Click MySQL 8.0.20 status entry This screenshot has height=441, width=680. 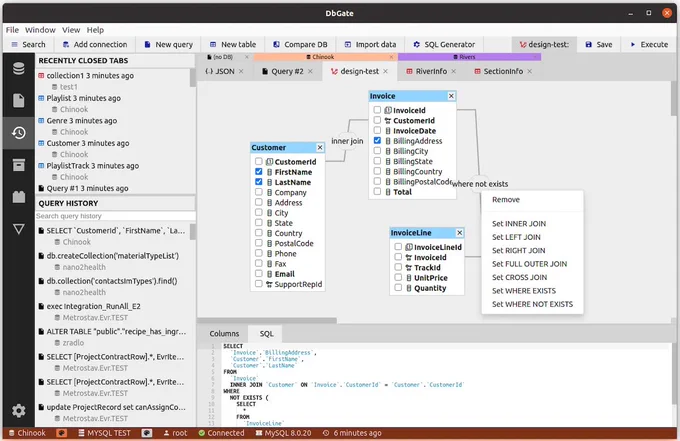click(x=284, y=433)
